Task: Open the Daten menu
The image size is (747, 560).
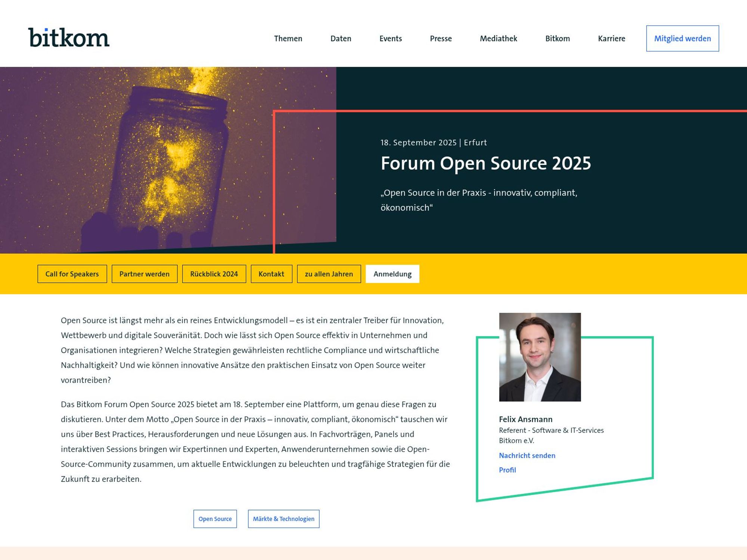Action: (341, 38)
